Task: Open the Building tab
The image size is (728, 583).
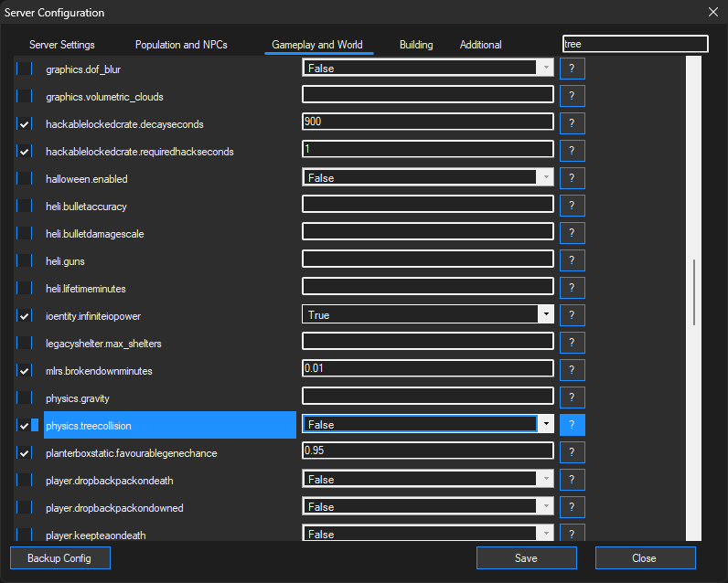Action: [x=416, y=45]
